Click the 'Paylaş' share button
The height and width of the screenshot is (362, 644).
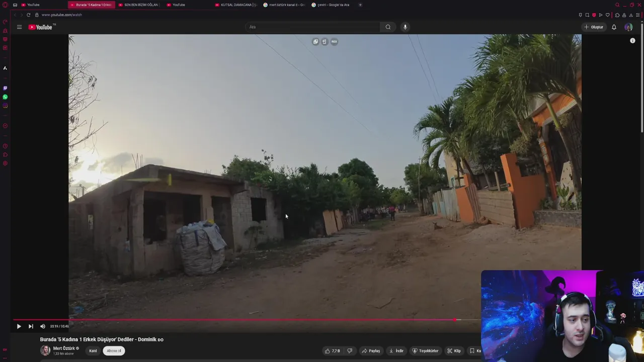[x=371, y=351]
